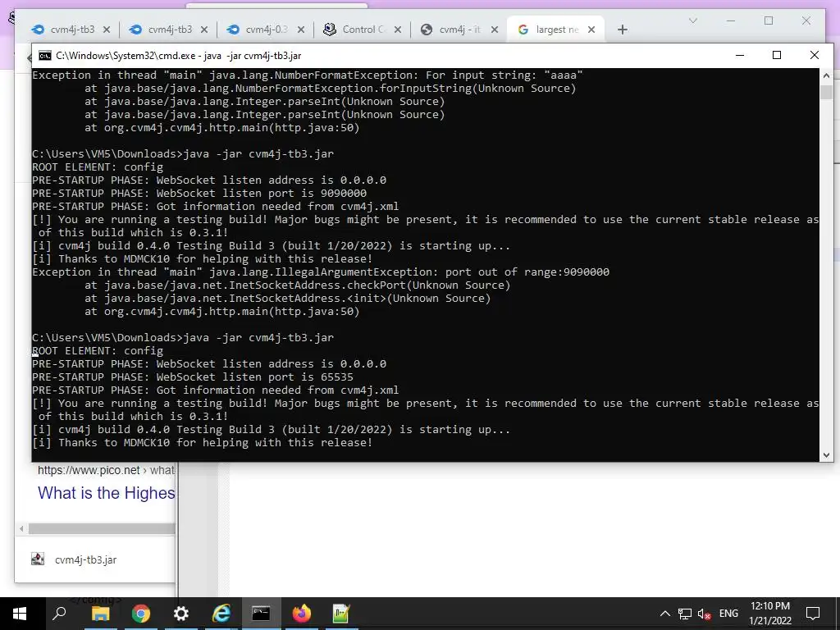Image resolution: width=840 pixels, height=630 pixels.
Task: Open downloaded file cvm4j-tb3.jar in download bar
Action: 85,559
